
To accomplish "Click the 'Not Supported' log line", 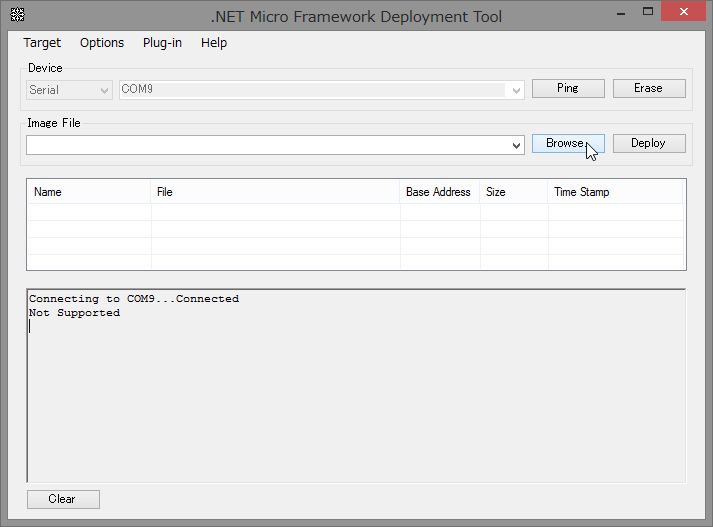I will (x=75, y=313).
